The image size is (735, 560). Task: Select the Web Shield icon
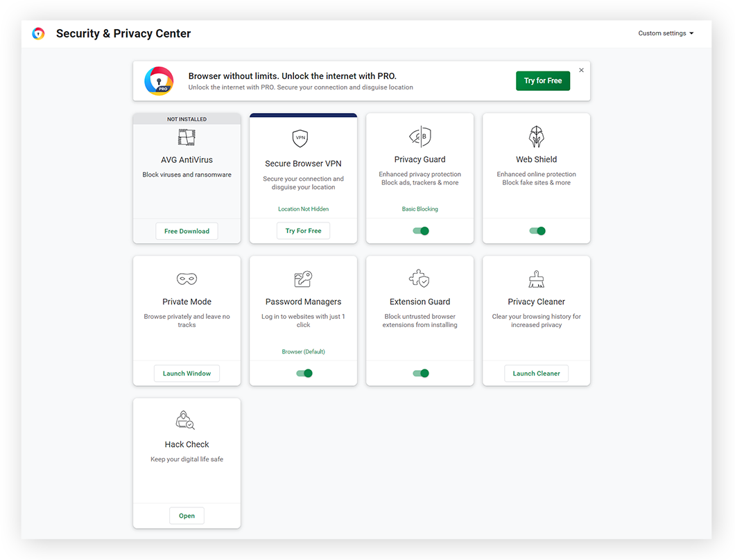536,137
